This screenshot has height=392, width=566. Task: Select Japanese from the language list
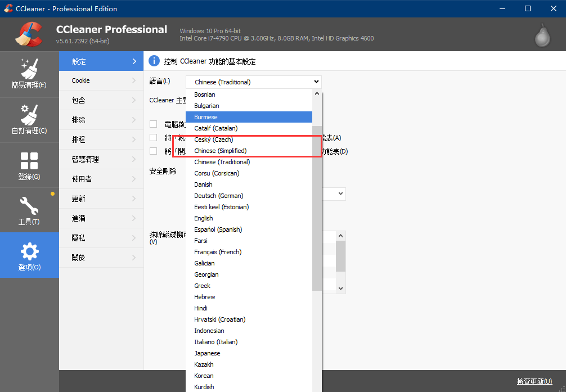pyautogui.click(x=207, y=353)
